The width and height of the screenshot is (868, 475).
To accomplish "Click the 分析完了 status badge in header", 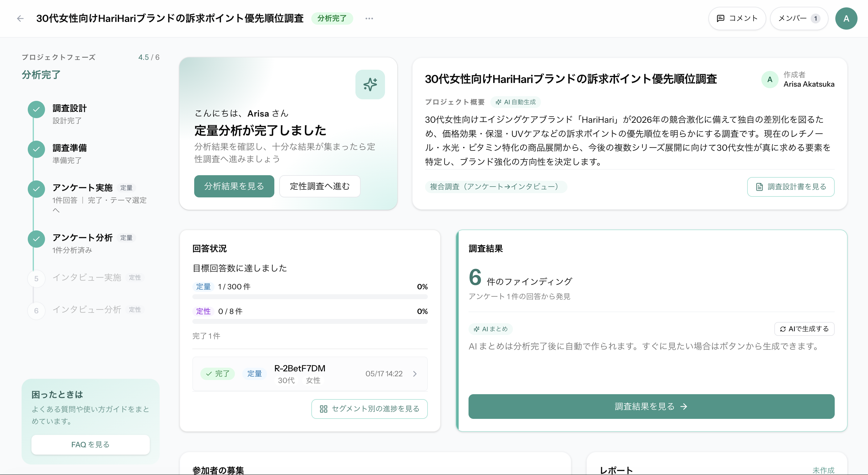I will (332, 19).
